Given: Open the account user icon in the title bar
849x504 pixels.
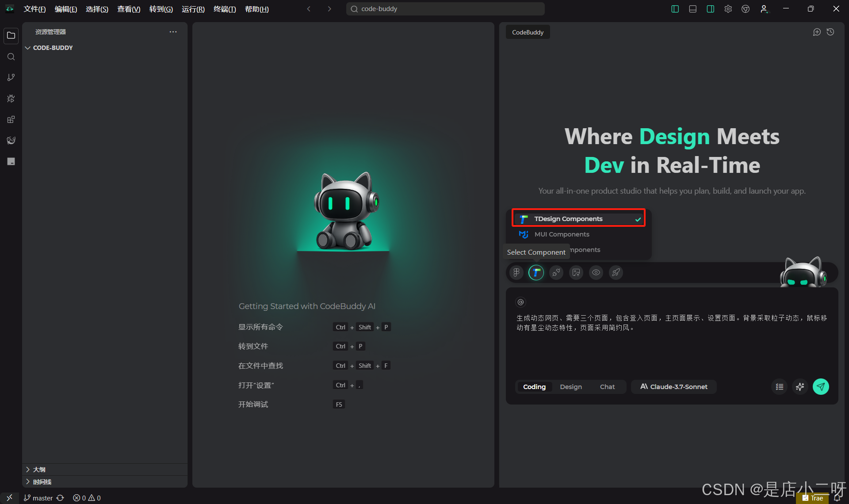Looking at the screenshot, I should (764, 9).
